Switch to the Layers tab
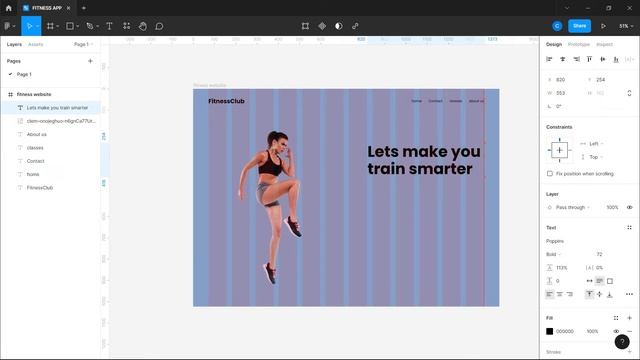 [x=14, y=44]
